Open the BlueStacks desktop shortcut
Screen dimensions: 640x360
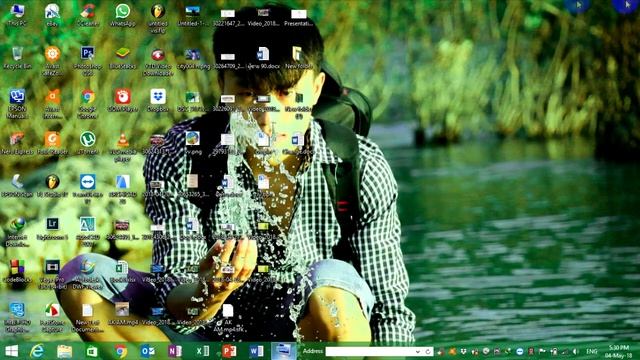pyautogui.click(x=122, y=58)
